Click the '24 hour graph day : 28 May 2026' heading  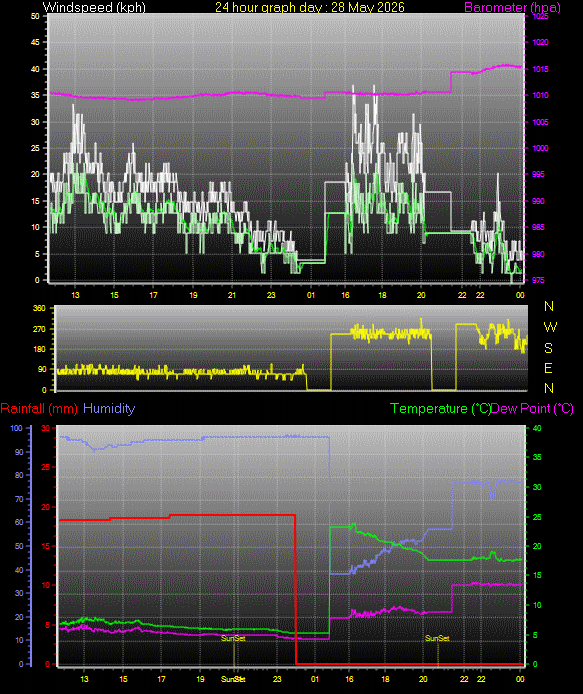(309, 7)
